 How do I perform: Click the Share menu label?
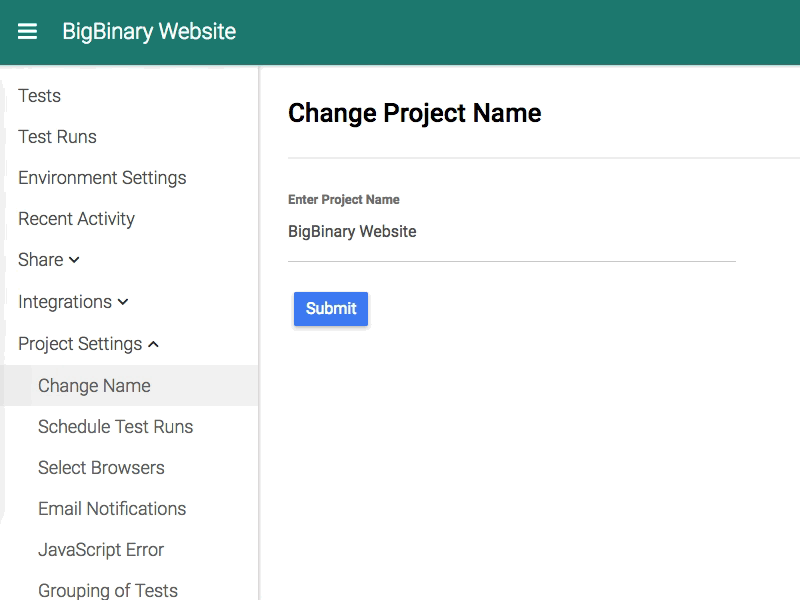[x=41, y=260]
